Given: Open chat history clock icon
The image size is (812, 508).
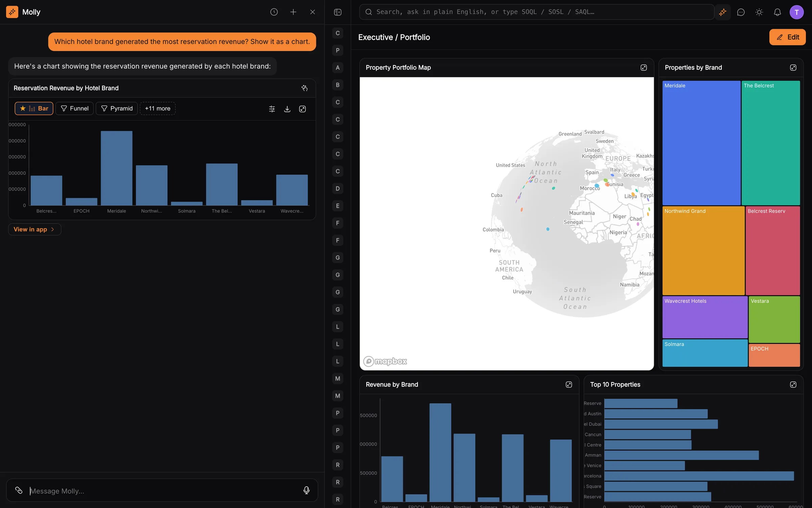Looking at the screenshot, I should 274,12.
